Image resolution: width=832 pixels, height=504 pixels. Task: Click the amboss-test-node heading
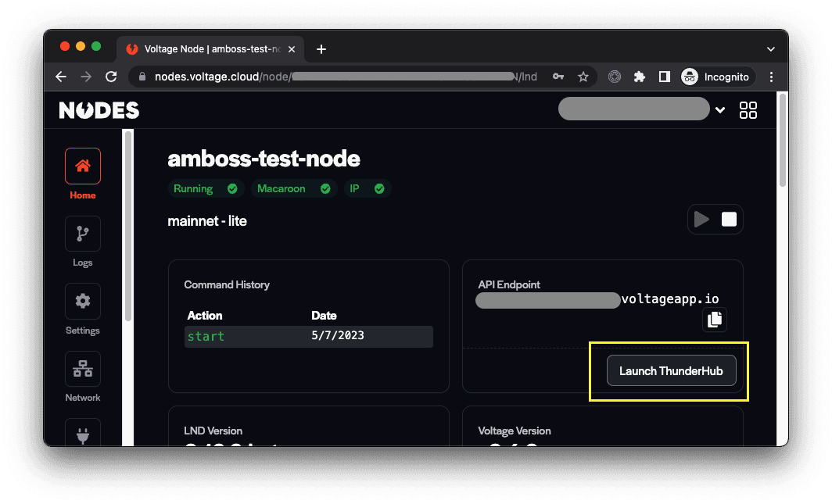pyautogui.click(x=264, y=159)
